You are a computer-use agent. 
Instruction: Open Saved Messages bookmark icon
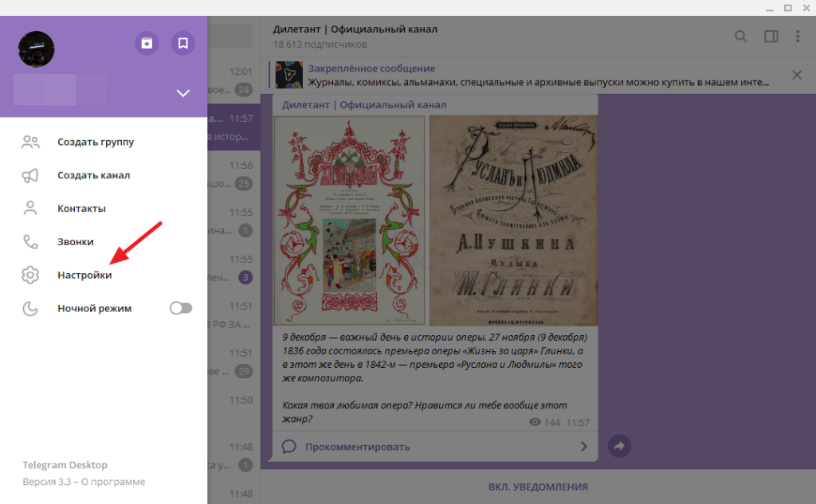click(182, 43)
